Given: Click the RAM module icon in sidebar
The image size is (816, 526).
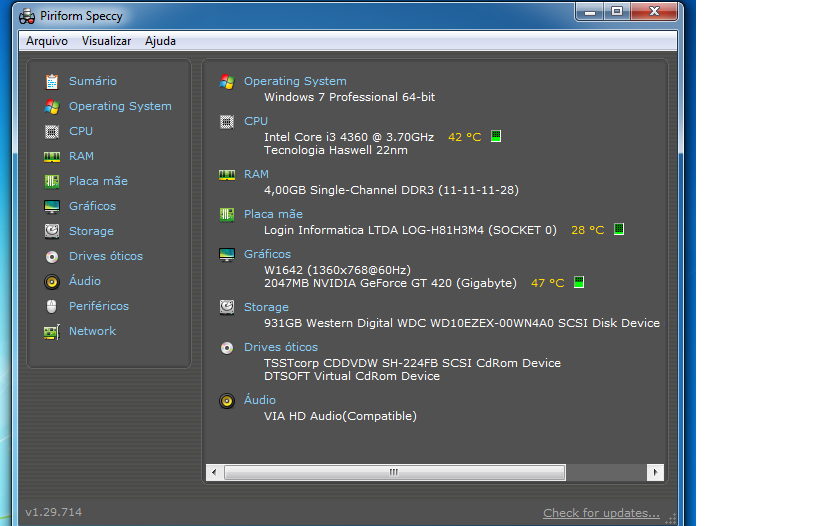Looking at the screenshot, I should pos(52,157).
